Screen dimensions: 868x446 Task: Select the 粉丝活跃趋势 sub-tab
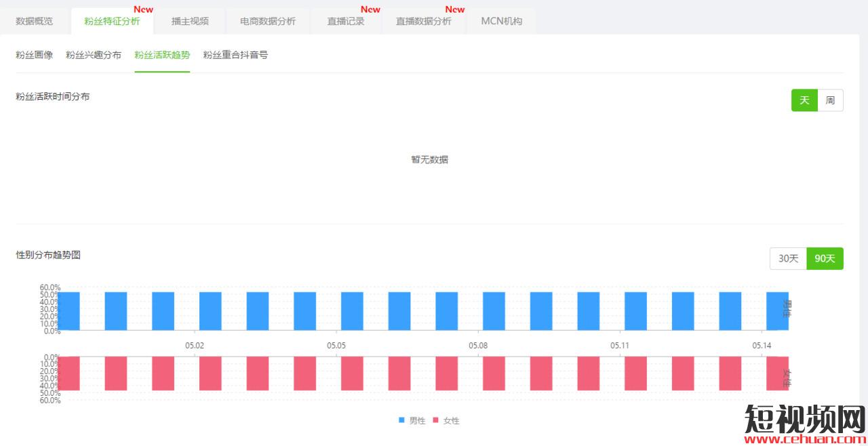click(162, 55)
